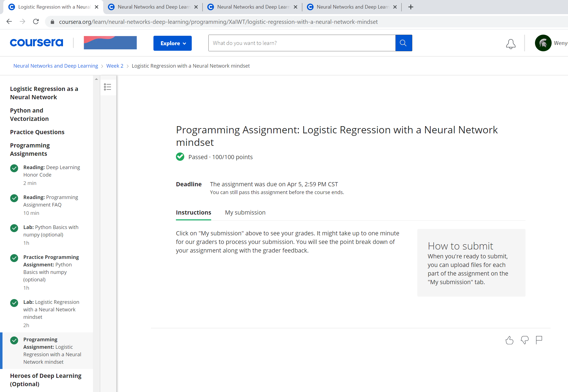Viewport: 568px width, 392px height.
Task: Switch to My submission tab
Action: click(245, 212)
